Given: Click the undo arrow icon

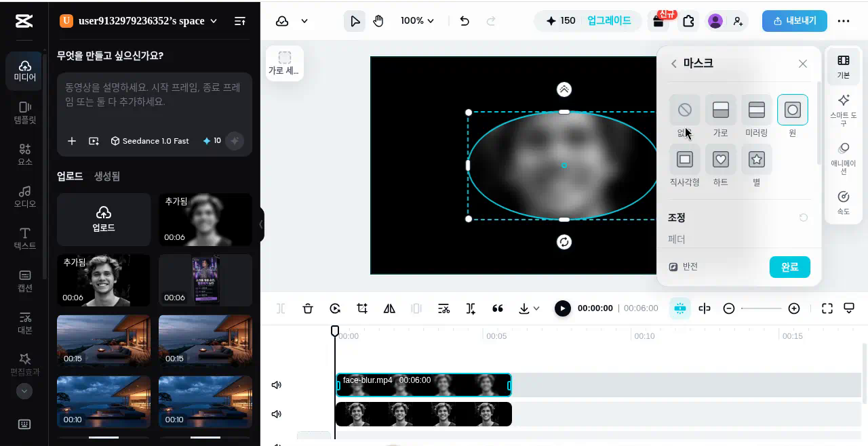Looking at the screenshot, I should tap(465, 21).
